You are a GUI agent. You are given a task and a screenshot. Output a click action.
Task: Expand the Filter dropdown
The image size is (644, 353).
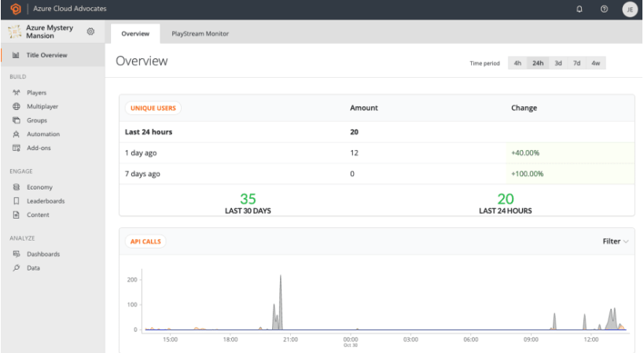coord(615,241)
